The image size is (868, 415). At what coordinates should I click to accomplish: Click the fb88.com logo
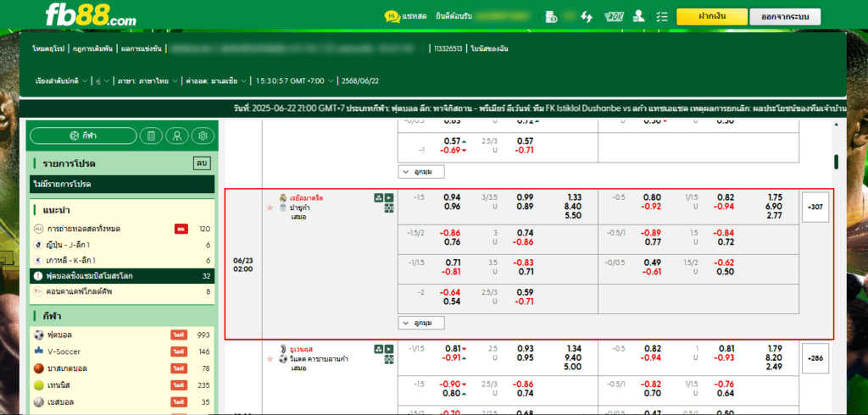tap(91, 15)
